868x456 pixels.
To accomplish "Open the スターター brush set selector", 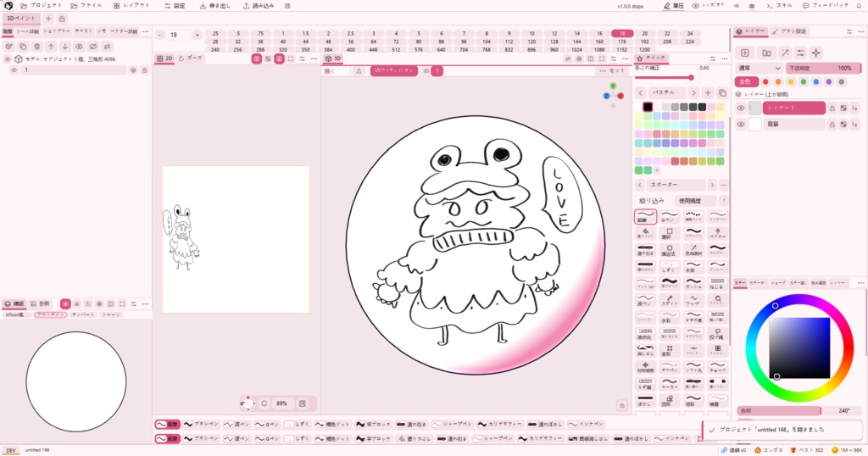I will tap(676, 185).
